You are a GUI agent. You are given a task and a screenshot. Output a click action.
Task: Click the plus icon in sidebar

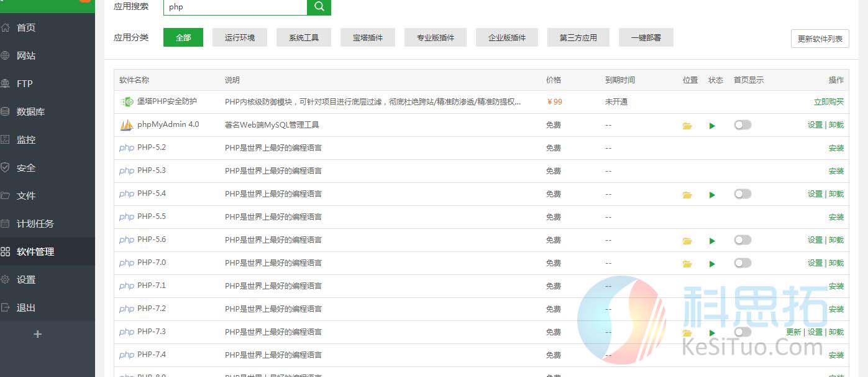pos(37,334)
